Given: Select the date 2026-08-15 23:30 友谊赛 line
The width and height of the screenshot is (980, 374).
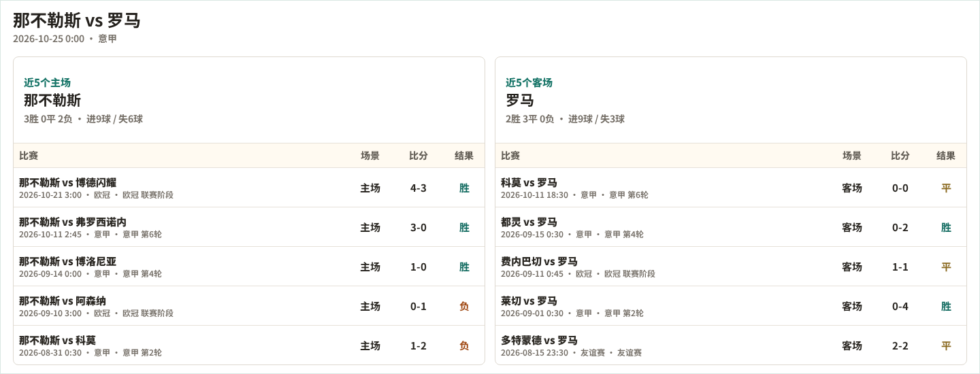Looking at the screenshot, I should tap(571, 353).
